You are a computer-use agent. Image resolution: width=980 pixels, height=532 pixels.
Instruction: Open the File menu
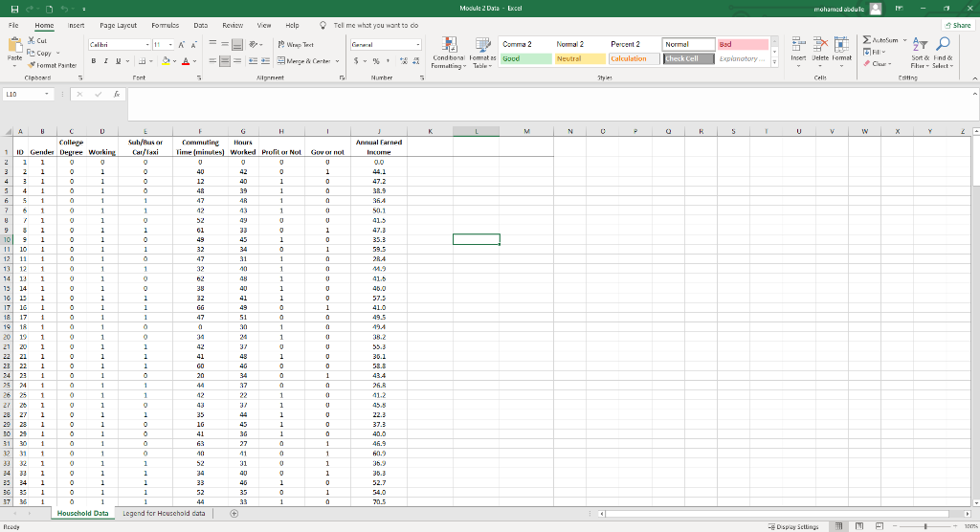click(x=13, y=26)
